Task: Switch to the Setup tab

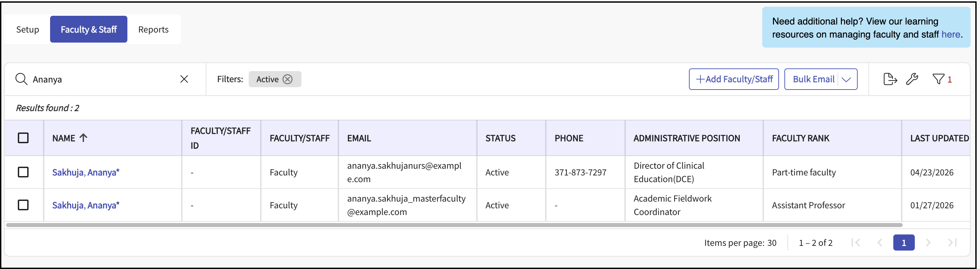Action: coord(28,29)
